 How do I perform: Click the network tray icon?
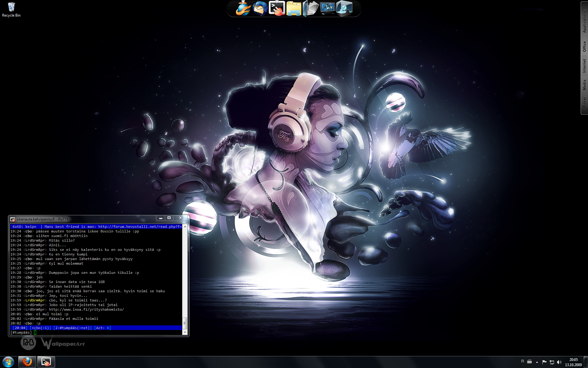tap(552, 362)
